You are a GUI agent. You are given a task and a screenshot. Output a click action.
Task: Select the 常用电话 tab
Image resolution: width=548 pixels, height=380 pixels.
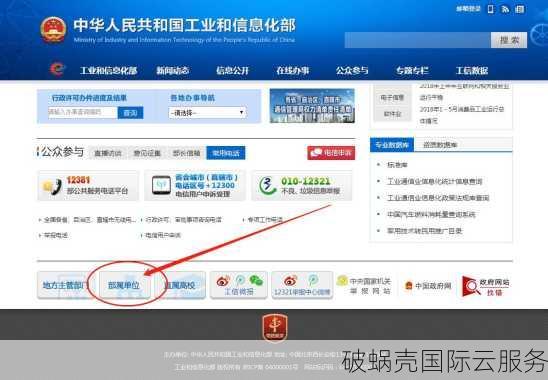[x=226, y=153]
